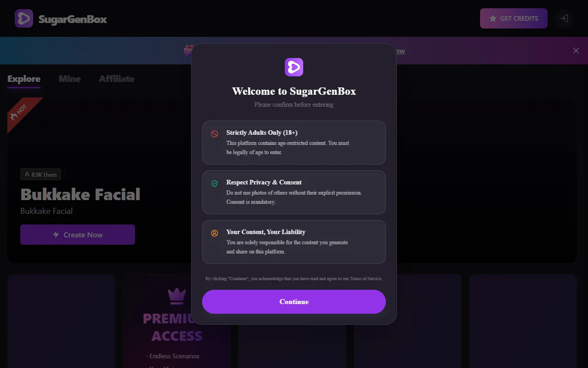
Task: Click the SugarGenBox brand name text
Action: [x=73, y=19]
